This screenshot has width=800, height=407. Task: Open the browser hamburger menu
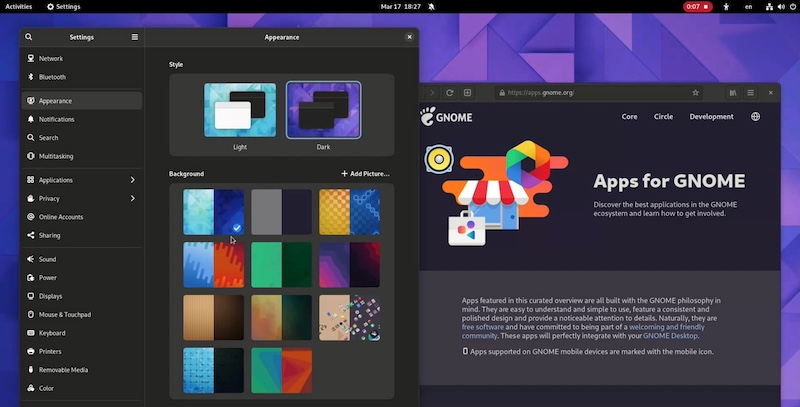[x=751, y=92]
